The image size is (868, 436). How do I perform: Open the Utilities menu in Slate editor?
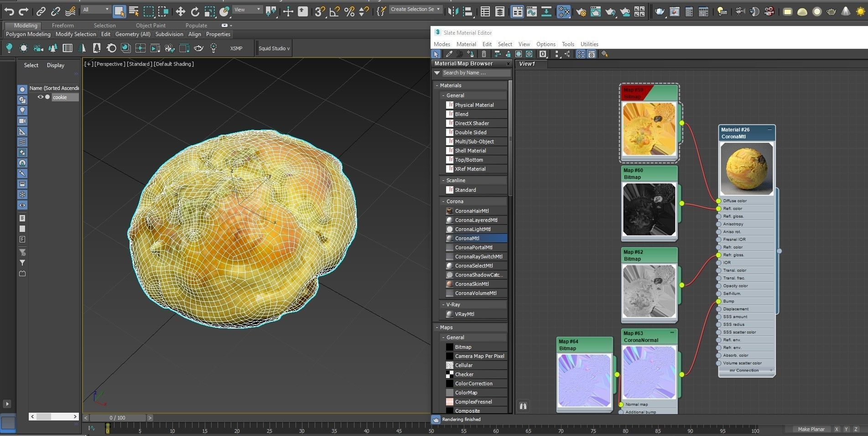click(x=589, y=44)
